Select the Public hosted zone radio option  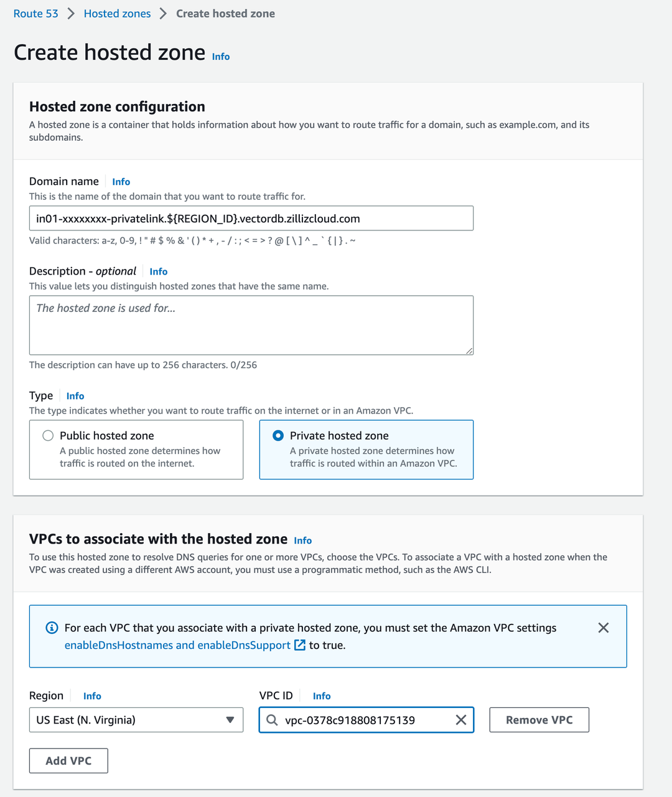click(48, 436)
